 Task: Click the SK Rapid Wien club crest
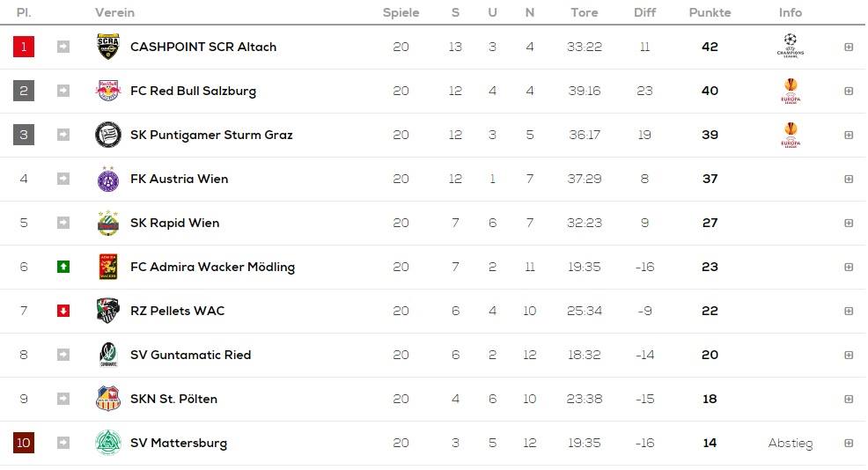[x=108, y=223]
